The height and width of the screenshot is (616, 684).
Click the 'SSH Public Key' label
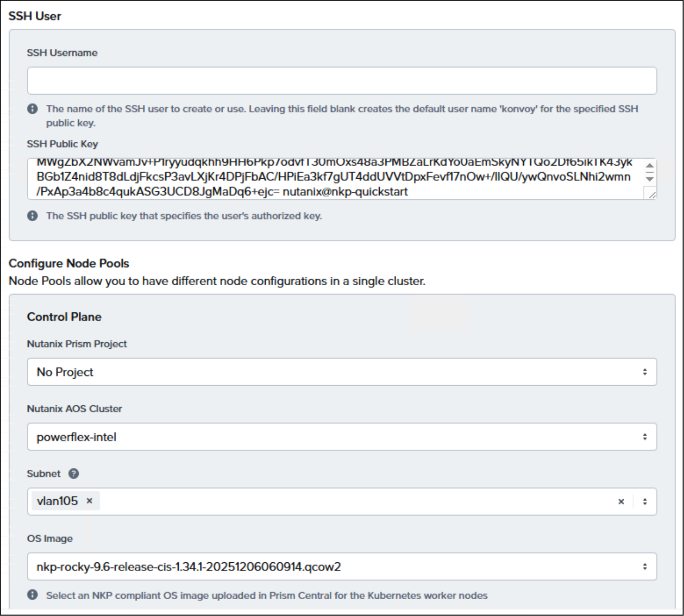(62, 144)
